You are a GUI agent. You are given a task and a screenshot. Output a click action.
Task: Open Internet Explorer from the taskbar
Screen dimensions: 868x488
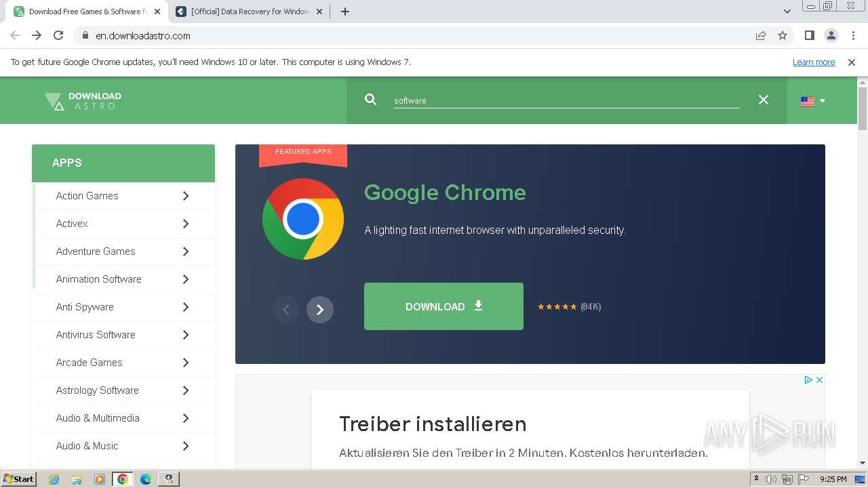click(54, 479)
